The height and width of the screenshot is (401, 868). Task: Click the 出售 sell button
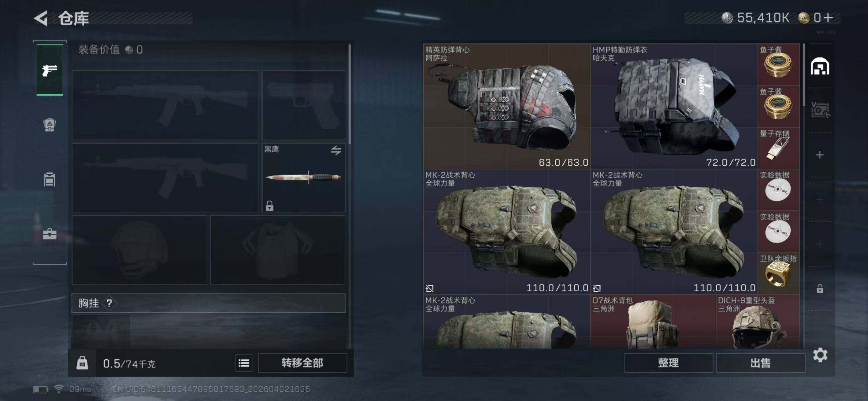coord(760,363)
